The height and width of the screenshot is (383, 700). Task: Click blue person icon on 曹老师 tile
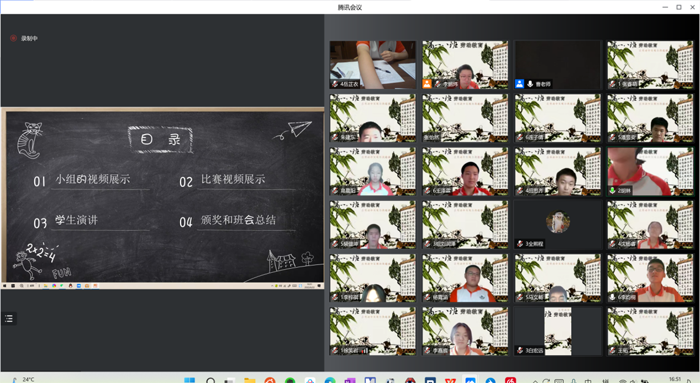pos(519,83)
